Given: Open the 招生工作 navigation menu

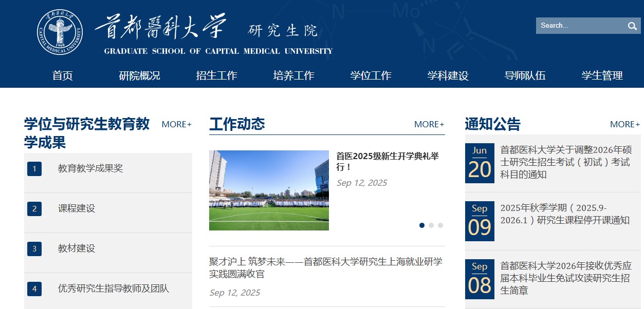Looking at the screenshot, I should (x=216, y=75).
